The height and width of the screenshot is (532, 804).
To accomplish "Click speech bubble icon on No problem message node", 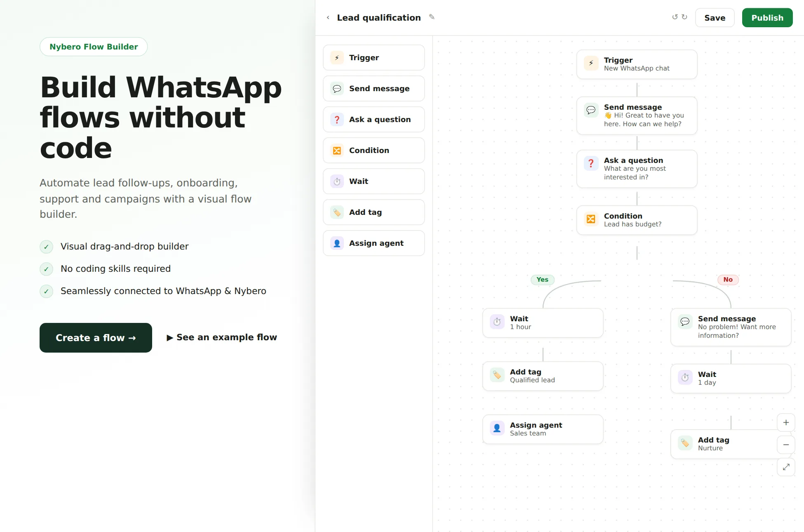I will 685,322.
